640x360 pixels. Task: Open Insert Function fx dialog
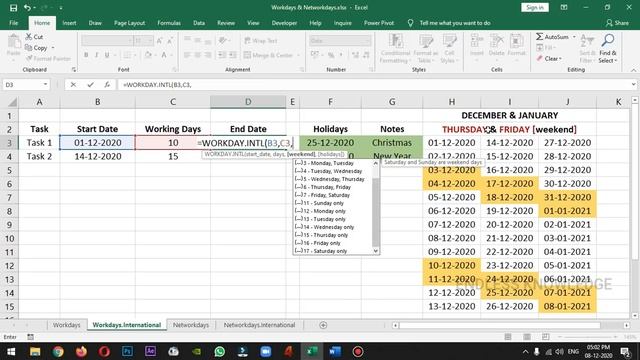click(x=107, y=84)
